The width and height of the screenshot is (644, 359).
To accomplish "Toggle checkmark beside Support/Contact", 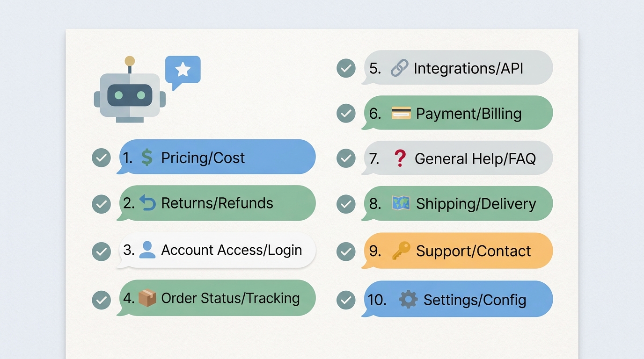I will [x=346, y=251].
